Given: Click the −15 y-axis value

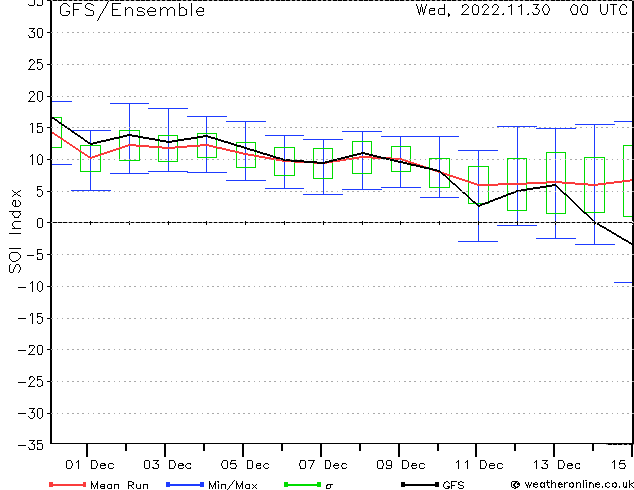Looking at the screenshot, I should (32, 318).
